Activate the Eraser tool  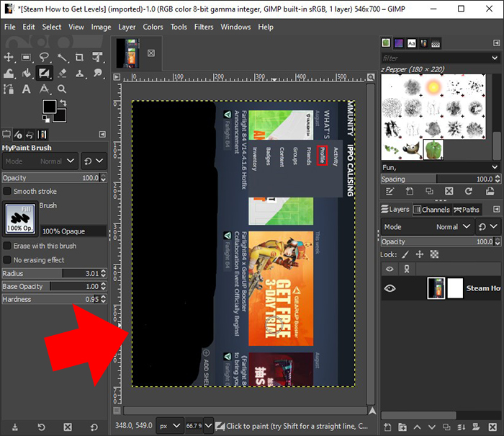point(61,73)
